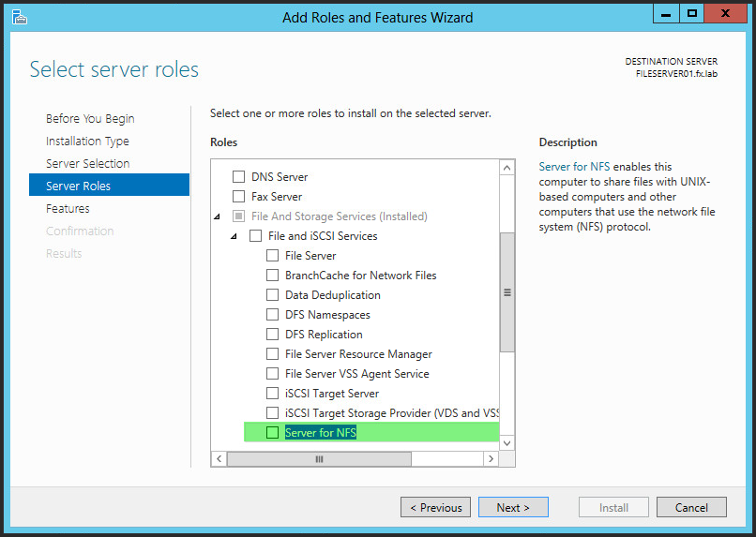Maximize the wizard window

[691, 14]
